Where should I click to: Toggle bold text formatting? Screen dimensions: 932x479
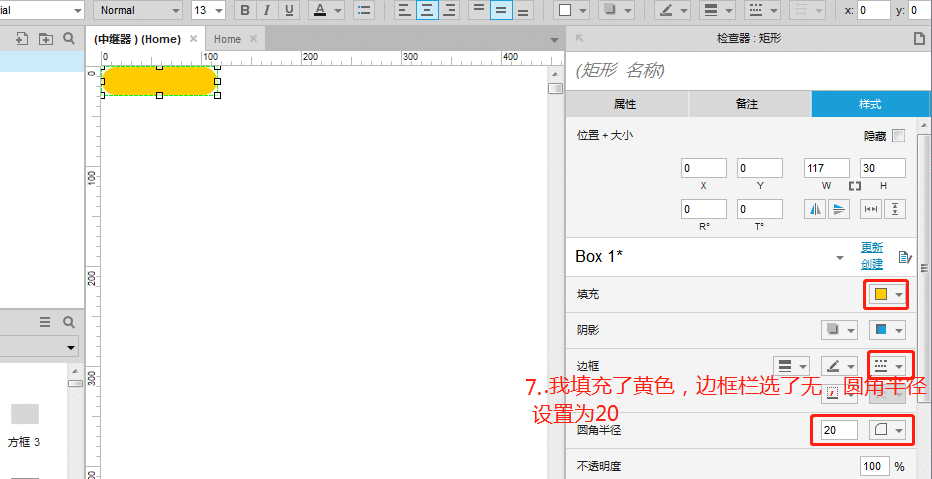[245, 10]
